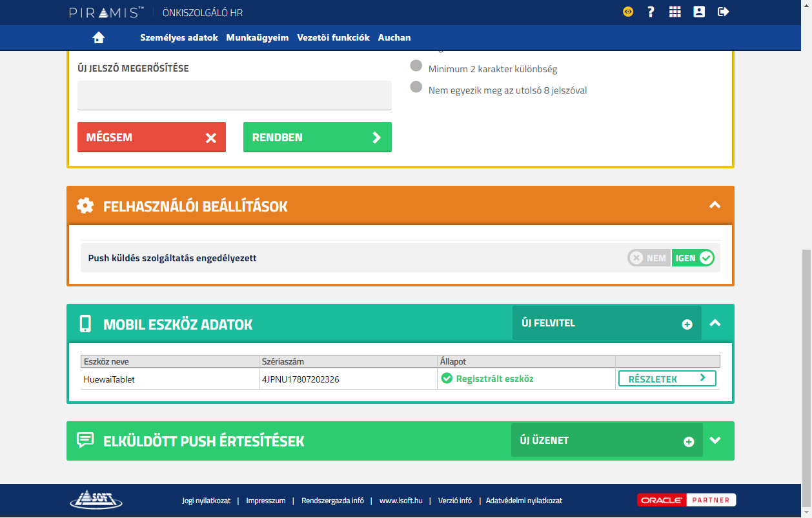812x518 pixels.
Task: Click the Új felvitel button
Action: tap(606, 323)
